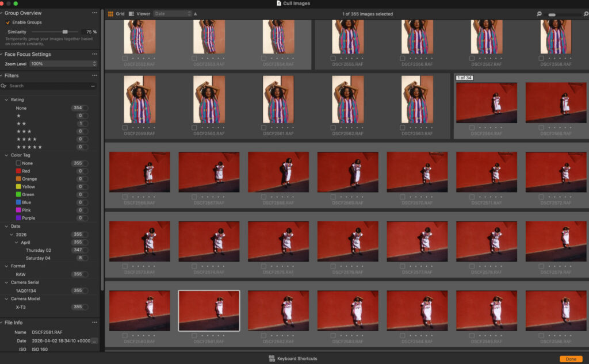Disable the Enable Groups checkbox

tap(8, 22)
